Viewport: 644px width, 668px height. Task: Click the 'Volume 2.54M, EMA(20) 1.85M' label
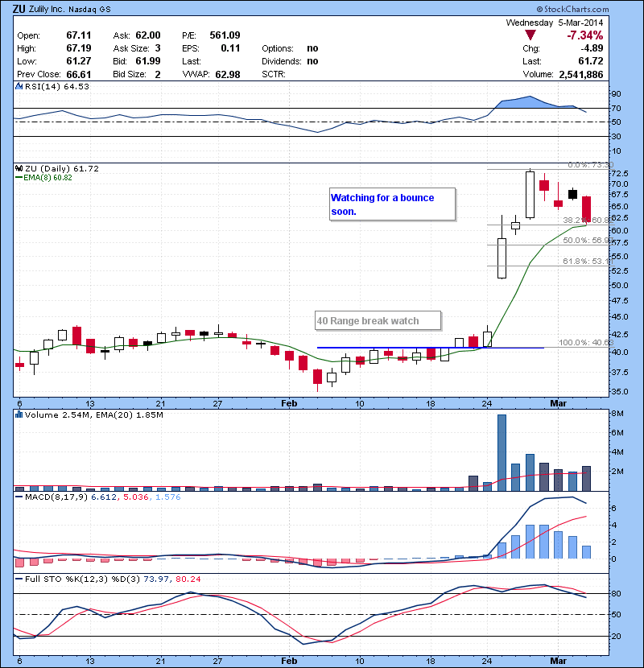point(93,415)
